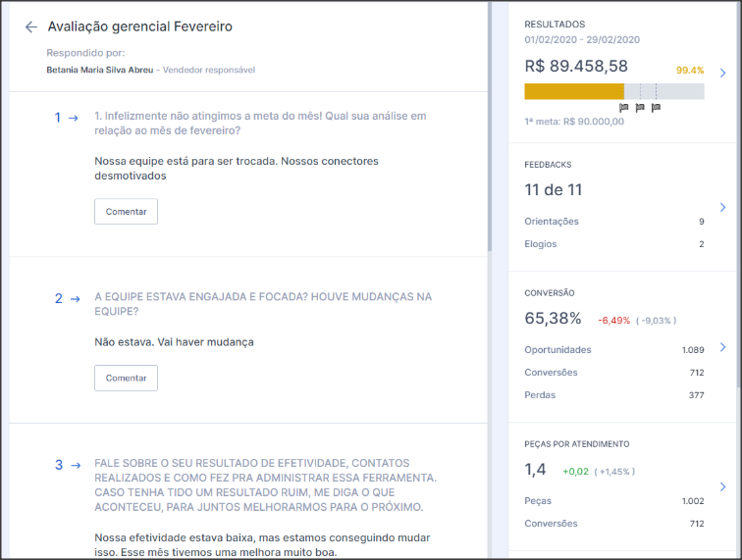This screenshot has width=742, height=560.
Task: Select the Orientações row in Feedbacks
Action: point(613,222)
